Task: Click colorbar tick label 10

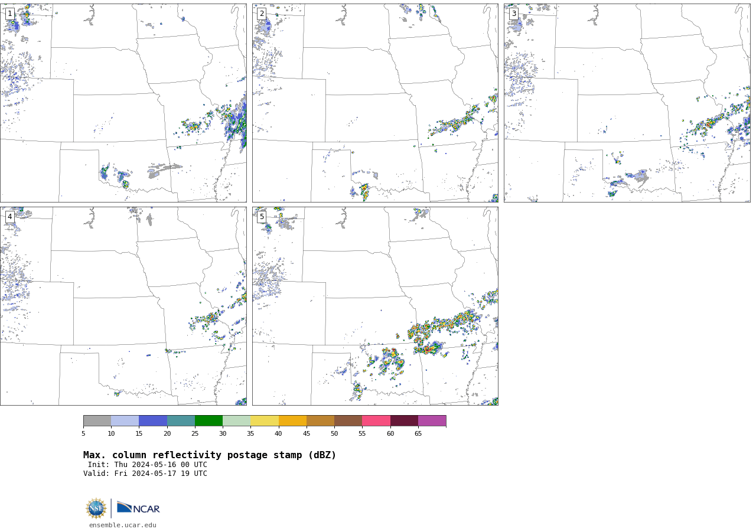Action: (x=111, y=434)
